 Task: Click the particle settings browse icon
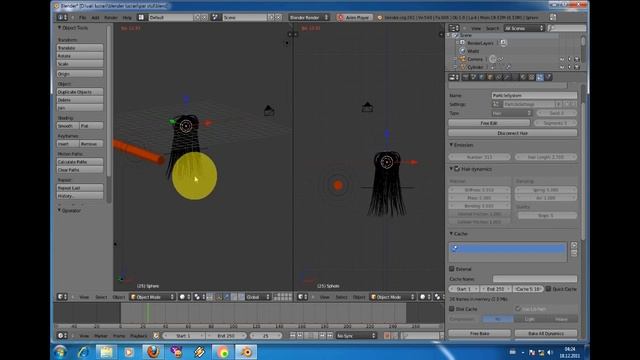click(x=496, y=104)
